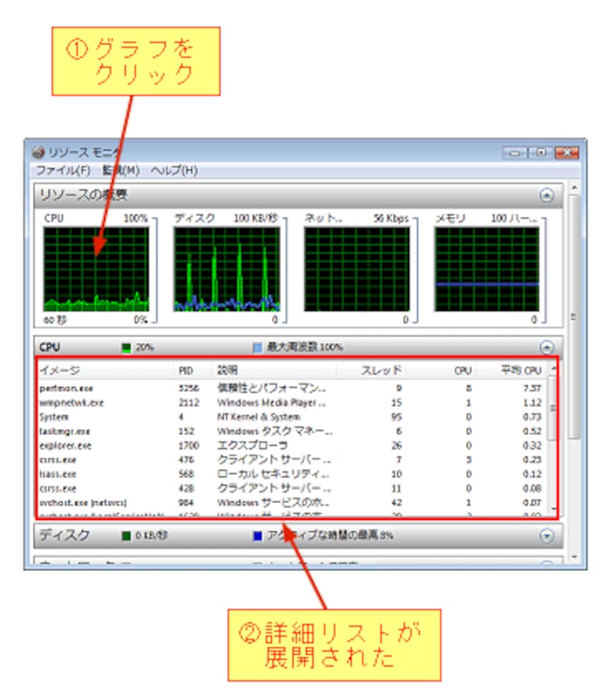The image size is (611, 700).
Task: Click the main scrollbar up arrow
Action: click(x=574, y=188)
